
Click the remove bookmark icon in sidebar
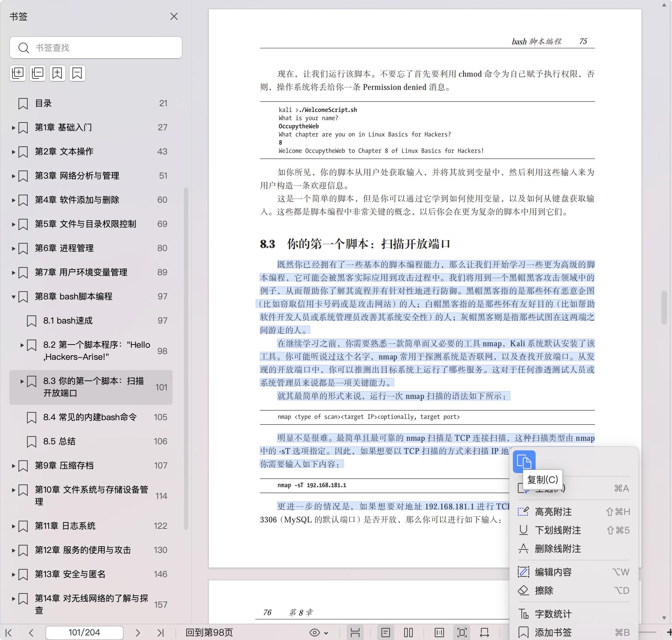point(77,73)
